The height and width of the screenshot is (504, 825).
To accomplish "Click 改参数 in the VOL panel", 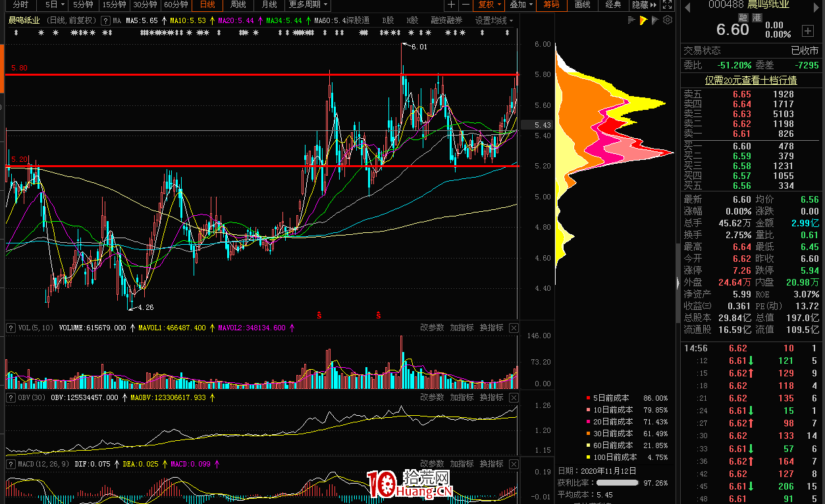I will pyautogui.click(x=432, y=328).
